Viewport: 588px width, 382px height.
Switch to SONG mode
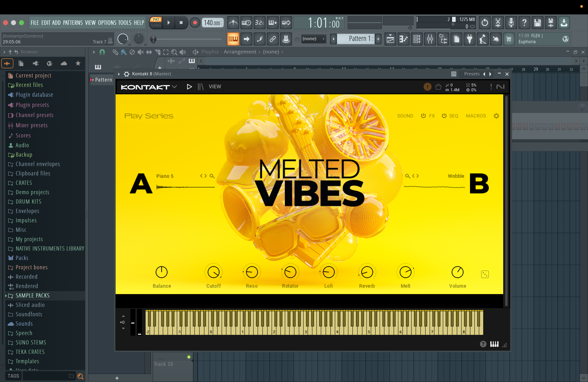[x=156, y=25]
